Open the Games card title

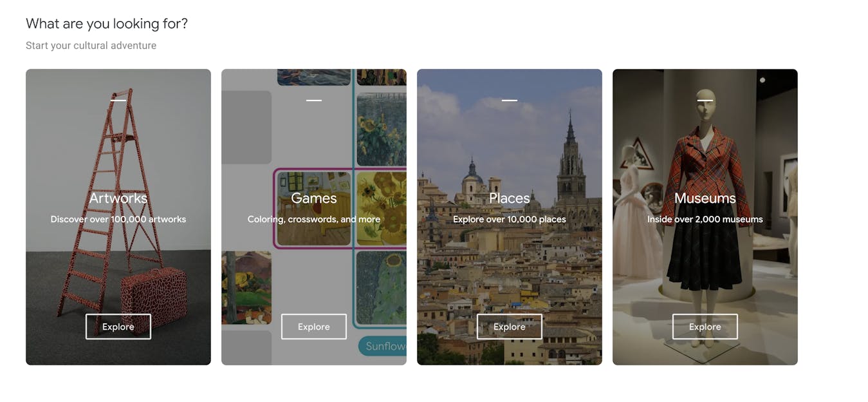(x=314, y=198)
